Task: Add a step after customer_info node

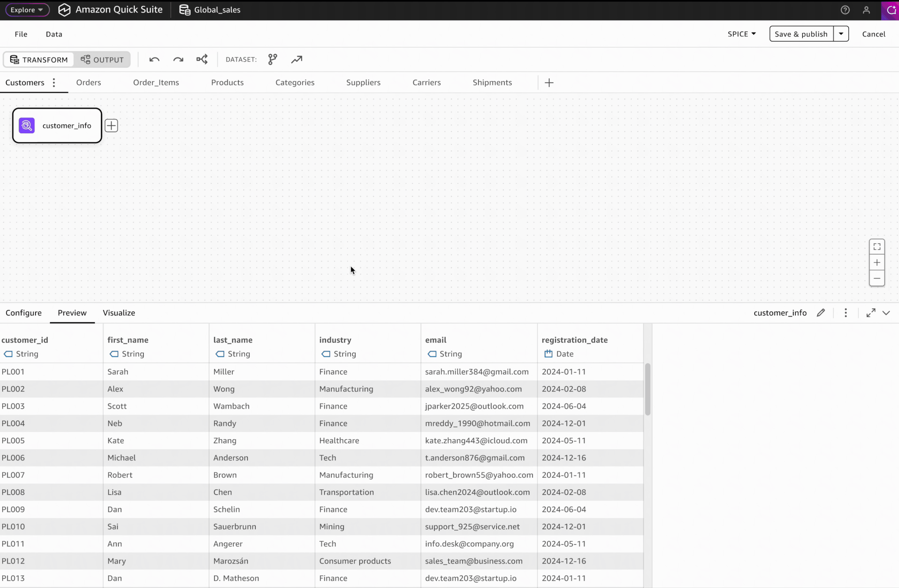Action: 111,125
